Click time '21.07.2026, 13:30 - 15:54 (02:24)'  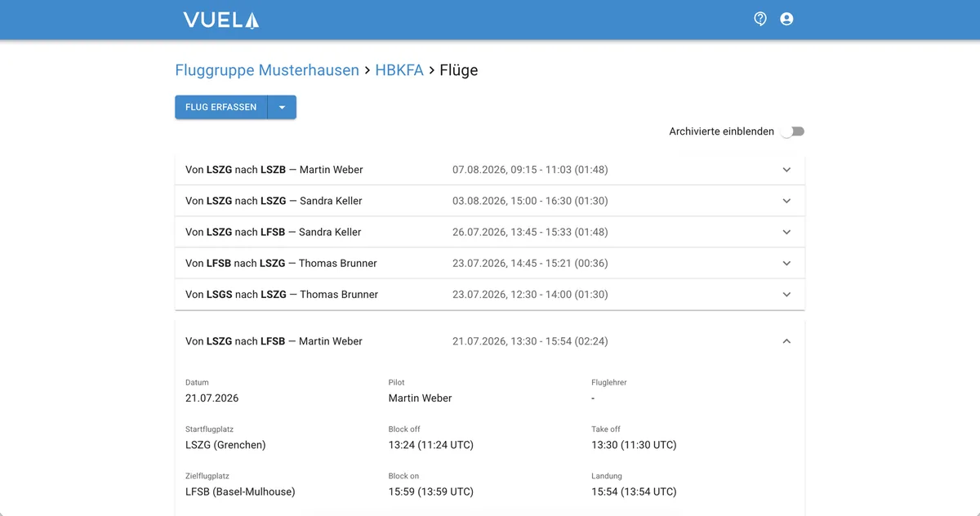[530, 341]
